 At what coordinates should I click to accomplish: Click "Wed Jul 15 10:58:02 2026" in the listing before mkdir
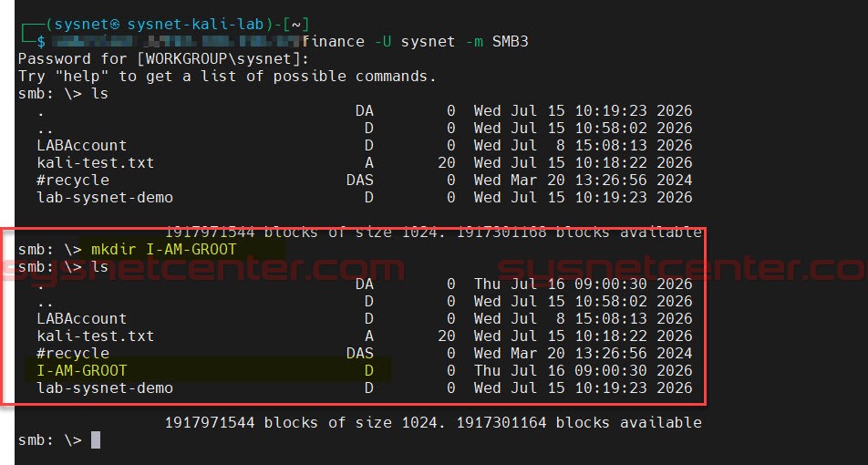tap(583, 128)
